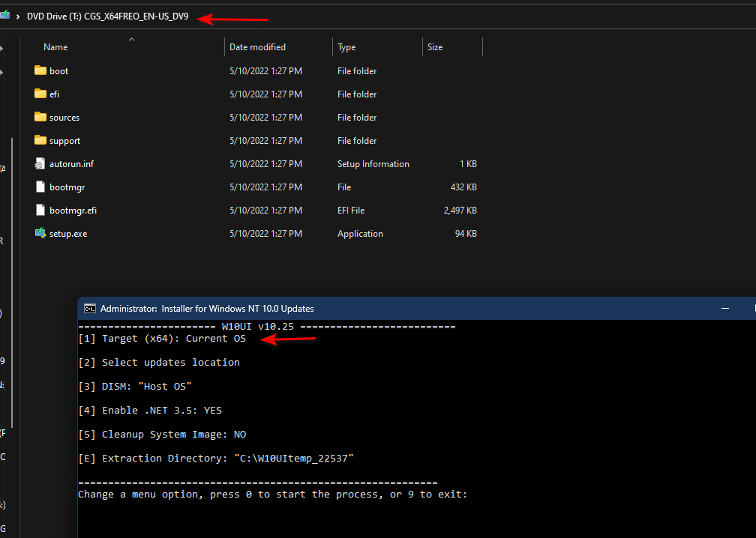Screen dimensions: 756x538
Task: Sort files by the Name column
Action: point(55,47)
